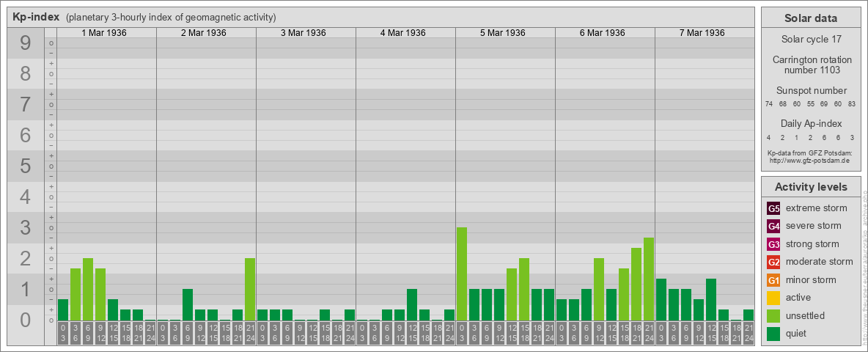Screen dimensions: 868x352
Task: Click the G5 extreme storm badge
Action: pos(773,208)
